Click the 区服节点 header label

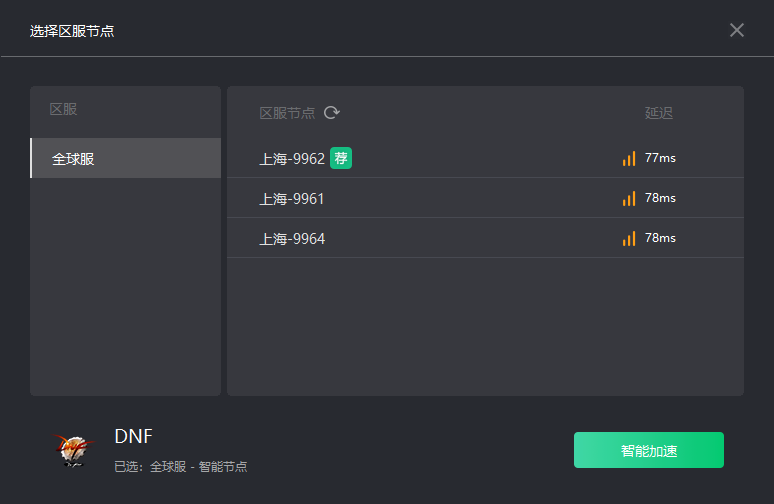point(287,113)
